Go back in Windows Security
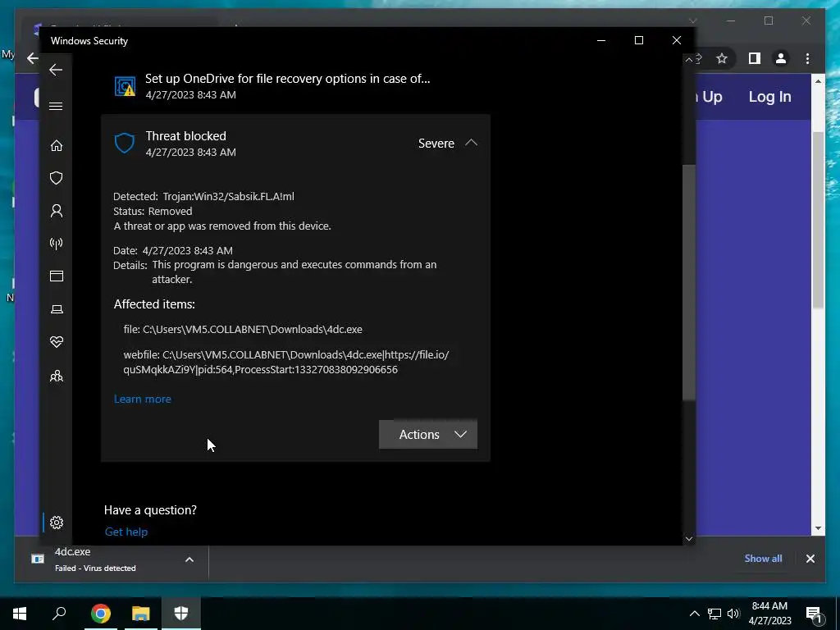Image resolution: width=840 pixels, height=630 pixels. [56, 70]
